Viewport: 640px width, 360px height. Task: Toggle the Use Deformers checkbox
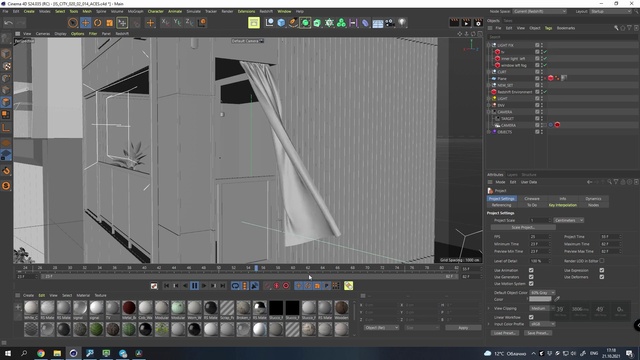[602, 277]
